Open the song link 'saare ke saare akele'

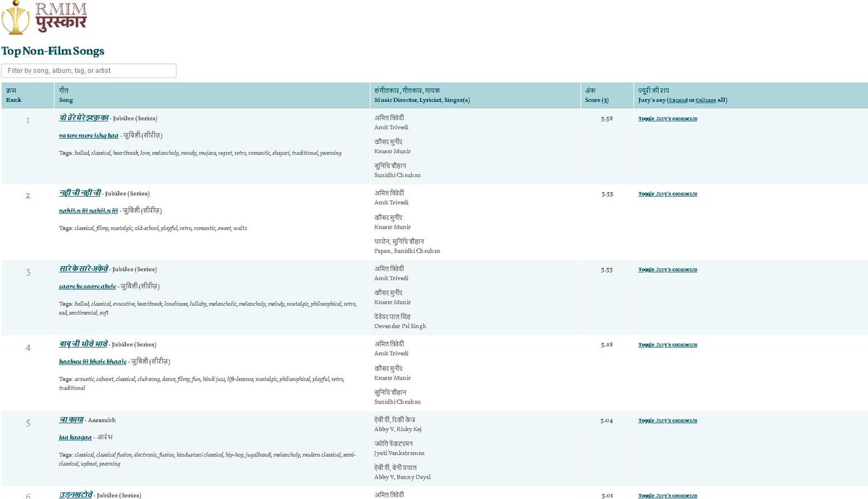(x=88, y=286)
